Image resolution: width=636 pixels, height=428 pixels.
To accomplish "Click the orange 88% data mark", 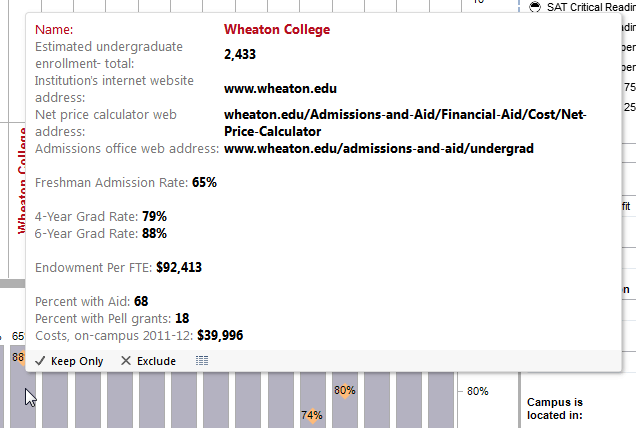I will 19,357.
